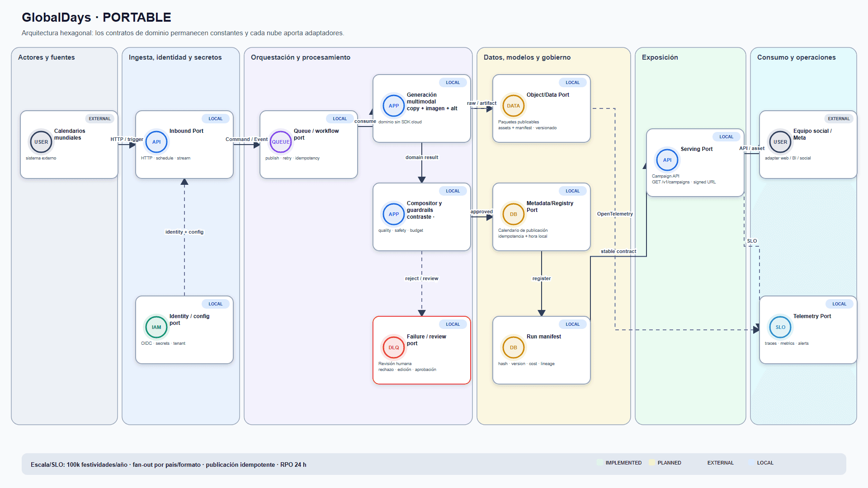Click 'traces · metrics · alerts' caption

pyautogui.click(x=787, y=343)
